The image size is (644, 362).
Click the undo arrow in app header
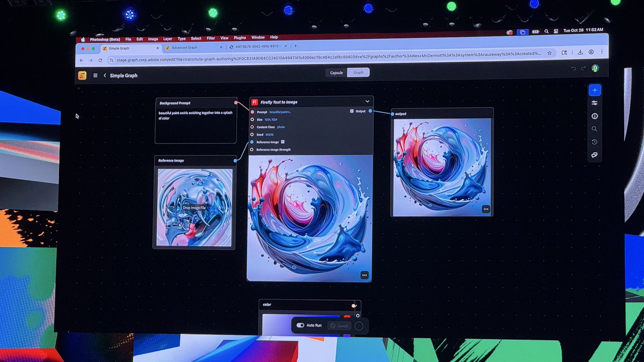pos(573,68)
